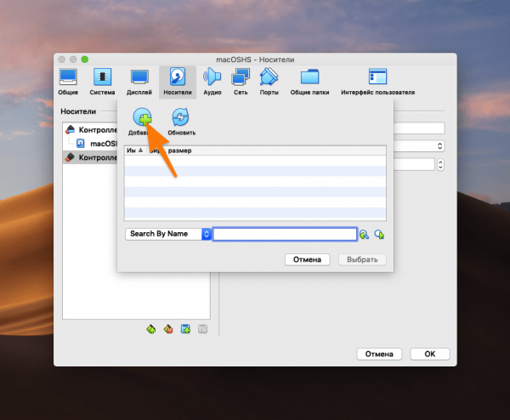Click the right-side port count stepper

(440, 165)
